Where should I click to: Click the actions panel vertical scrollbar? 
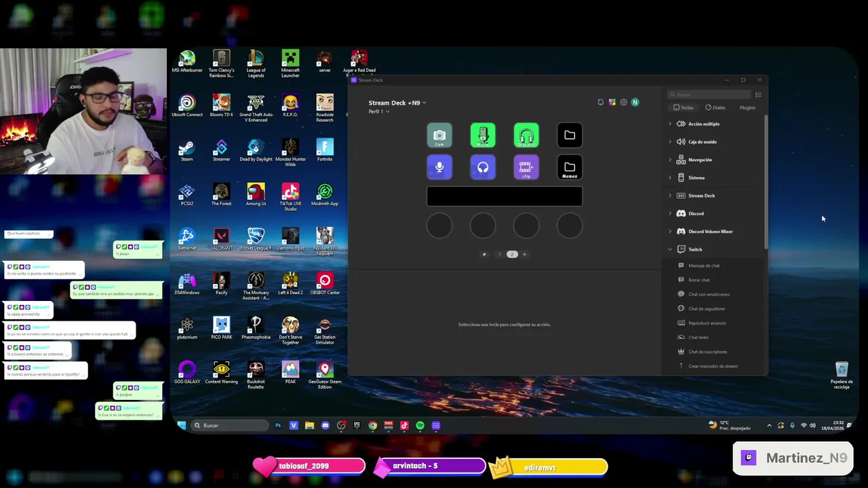(766, 182)
